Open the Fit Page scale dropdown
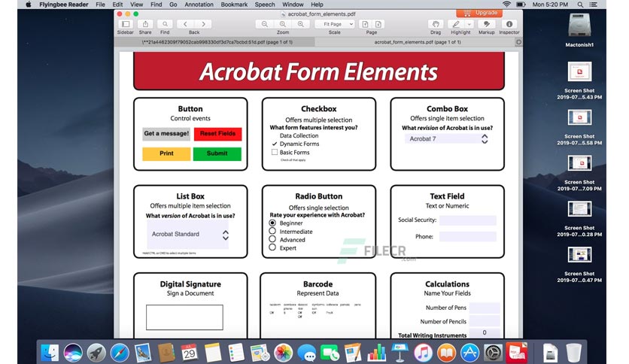629x364 pixels. [335, 24]
